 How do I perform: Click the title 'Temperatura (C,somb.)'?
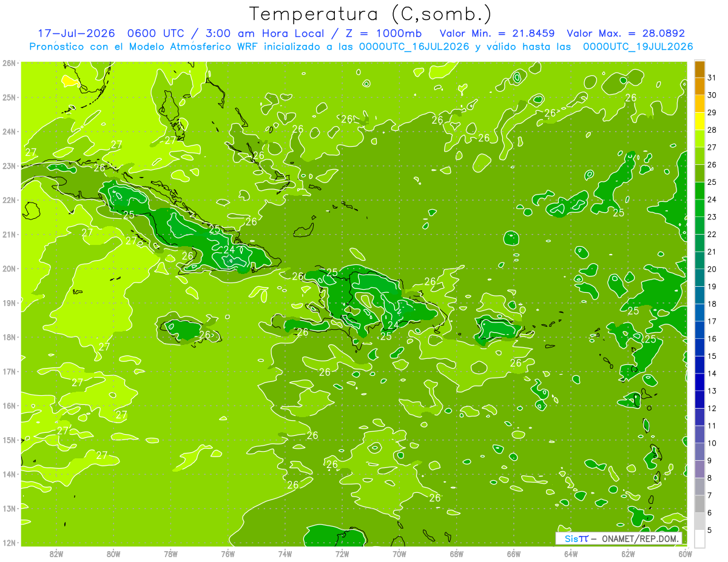371,14
